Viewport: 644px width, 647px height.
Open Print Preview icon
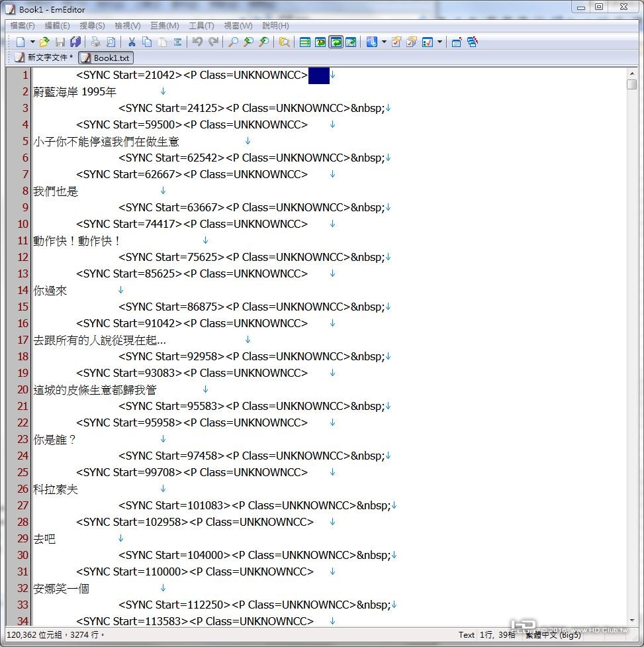[x=111, y=42]
